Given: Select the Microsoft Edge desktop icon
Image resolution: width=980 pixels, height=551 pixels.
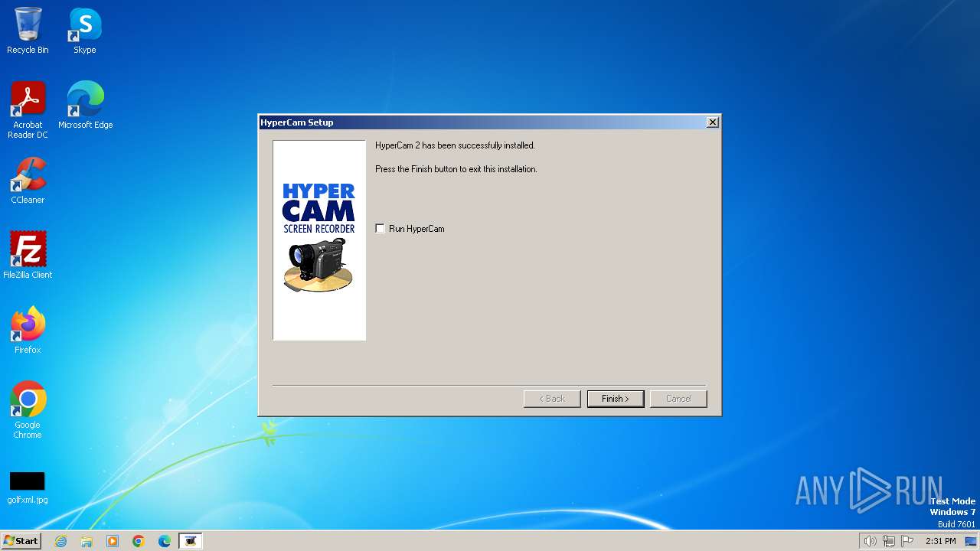Looking at the screenshot, I should pos(85,106).
